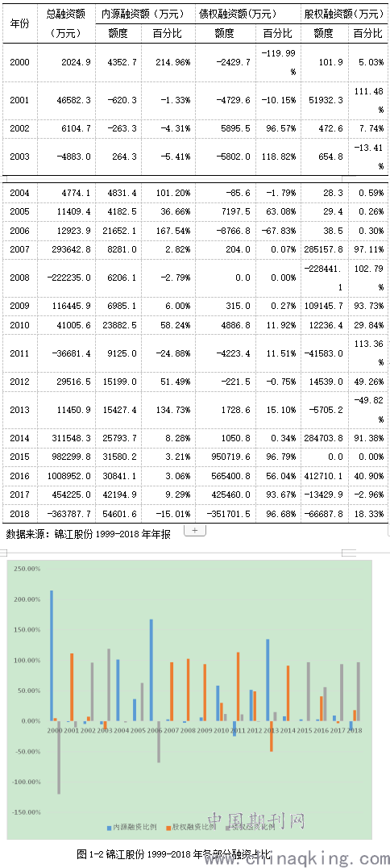Click the 150.00% y-axis label
The image size is (390, 868).
point(27,629)
